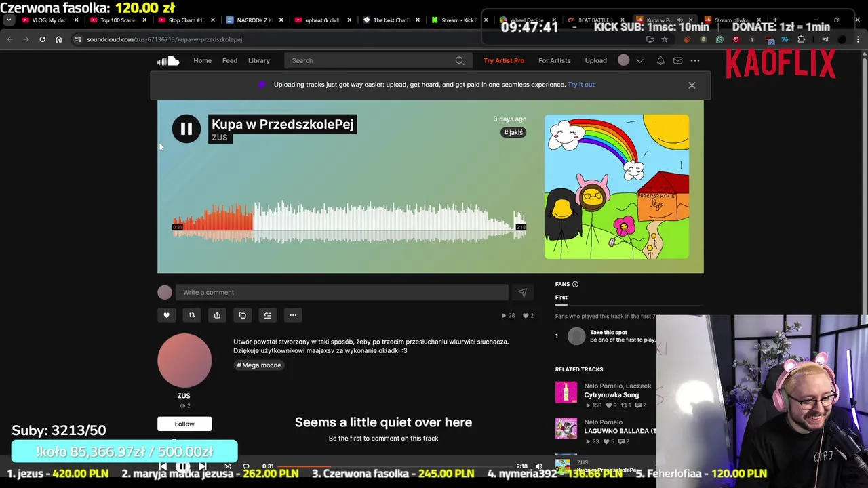
Task: Open Cytrynuwka Song cover thumbnail
Action: (566, 392)
